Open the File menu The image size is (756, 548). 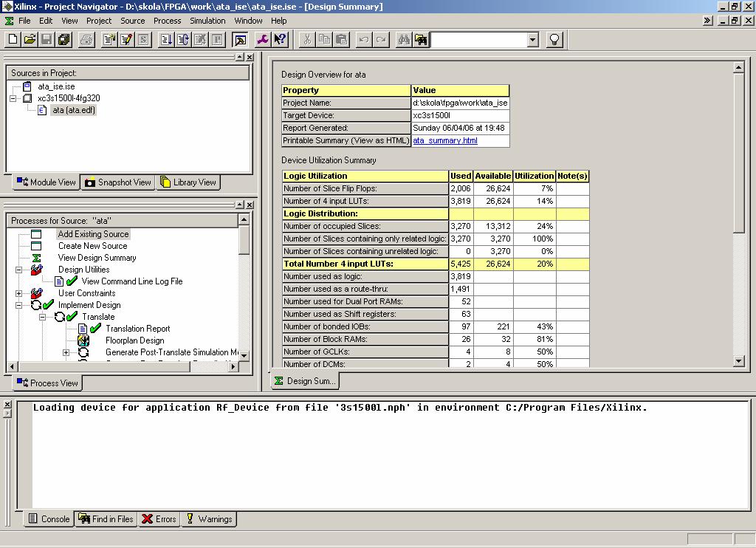click(24, 21)
